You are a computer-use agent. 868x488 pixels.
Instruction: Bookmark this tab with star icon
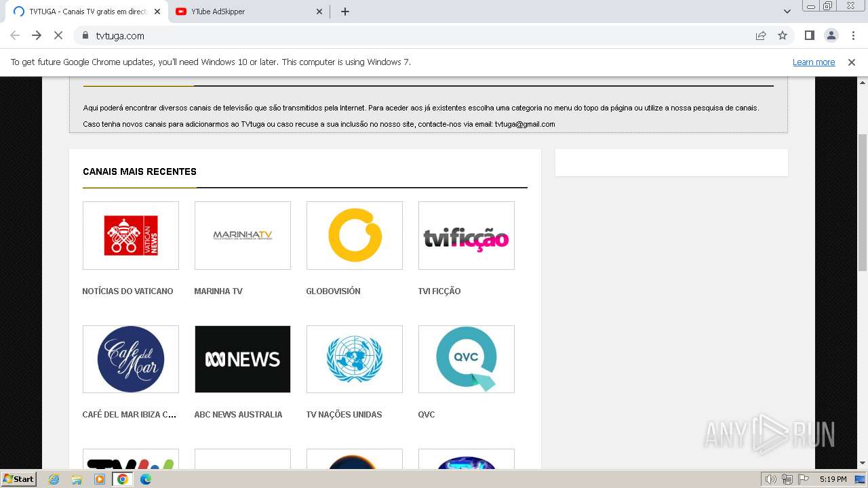click(x=783, y=35)
